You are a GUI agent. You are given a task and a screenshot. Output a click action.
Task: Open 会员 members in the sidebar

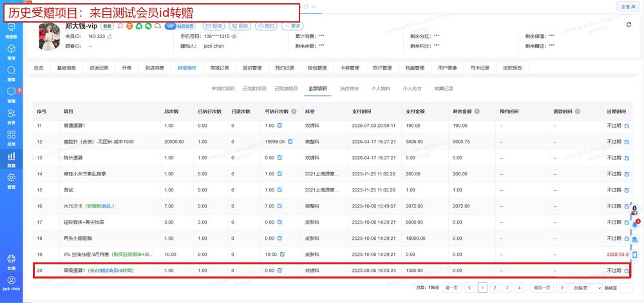pyautogui.click(x=12, y=116)
